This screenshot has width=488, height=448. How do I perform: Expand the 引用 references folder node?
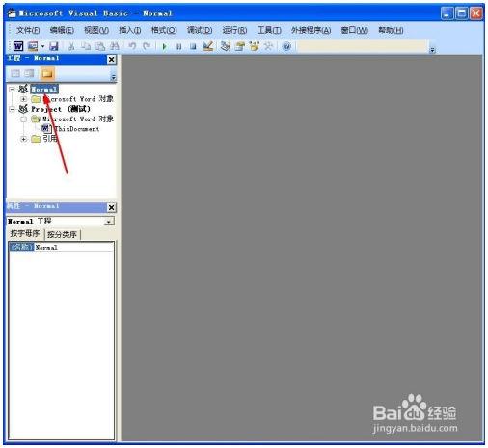tap(23, 139)
